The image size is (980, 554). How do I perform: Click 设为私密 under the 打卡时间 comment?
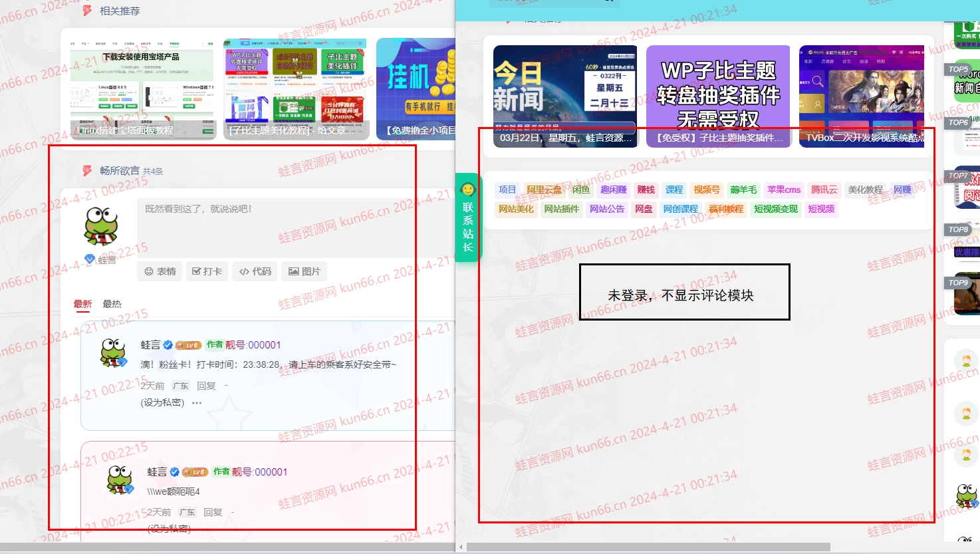[162, 402]
